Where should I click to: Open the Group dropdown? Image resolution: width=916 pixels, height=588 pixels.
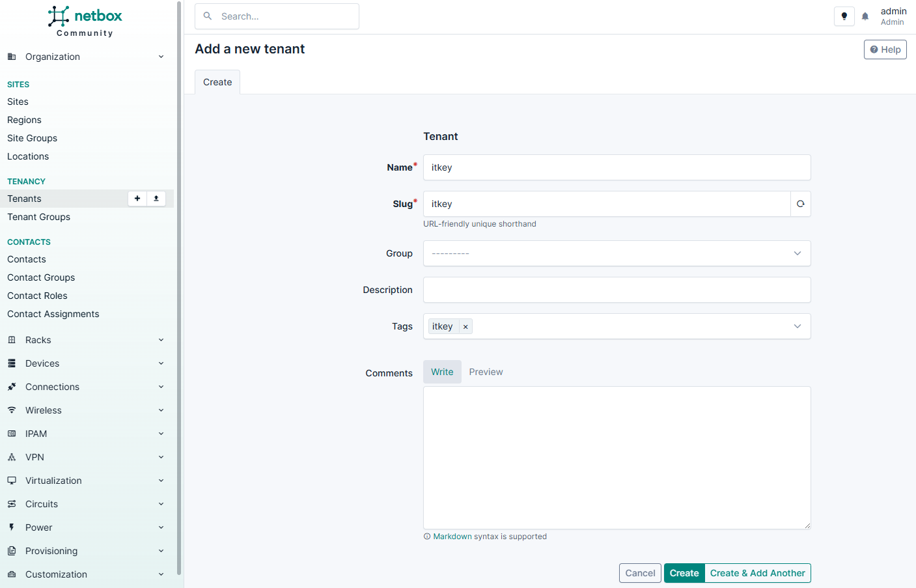point(617,253)
